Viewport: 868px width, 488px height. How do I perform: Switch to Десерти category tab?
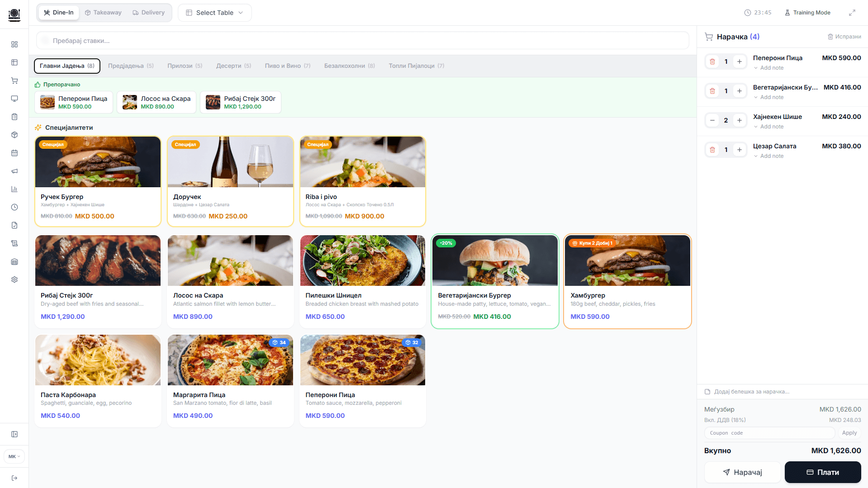233,66
